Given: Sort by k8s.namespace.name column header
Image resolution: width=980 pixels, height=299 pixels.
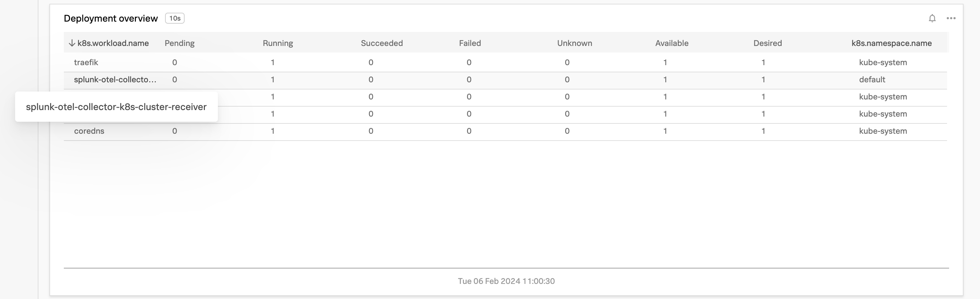Looking at the screenshot, I should [891, 43].
